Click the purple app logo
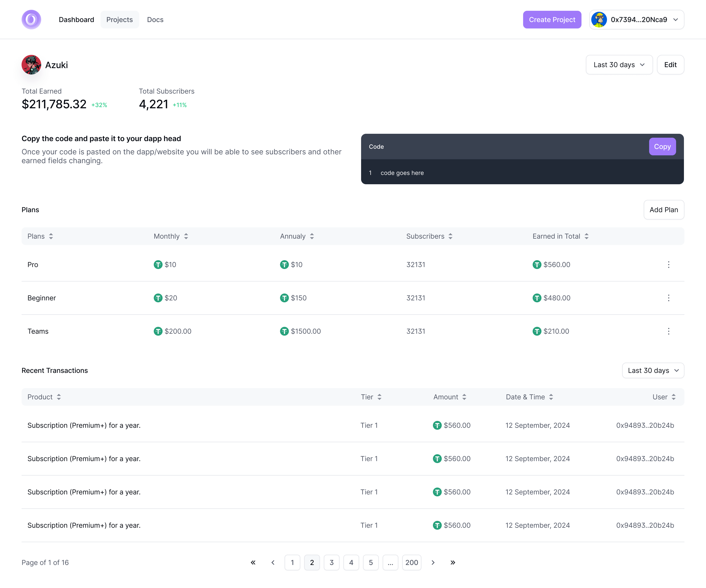The image size is (706, 588). [31, 20]
